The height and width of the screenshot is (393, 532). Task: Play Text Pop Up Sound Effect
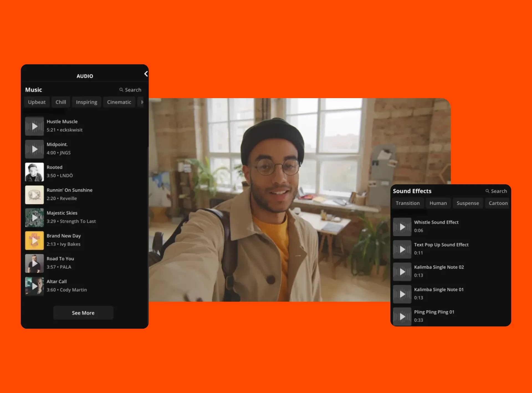[x=402, y=249]
